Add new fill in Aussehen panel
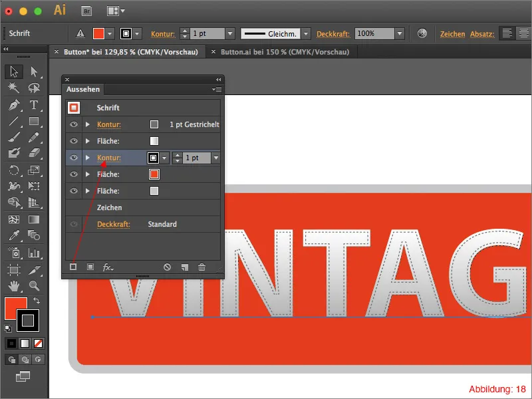532x399 pixels. point(90,267)
